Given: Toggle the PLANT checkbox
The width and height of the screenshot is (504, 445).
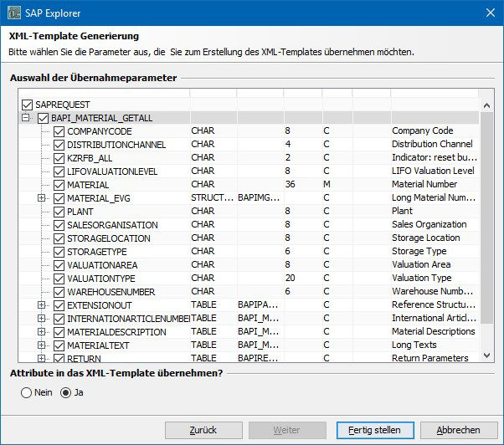Looking at the screenshot, I should coord(59,212).
